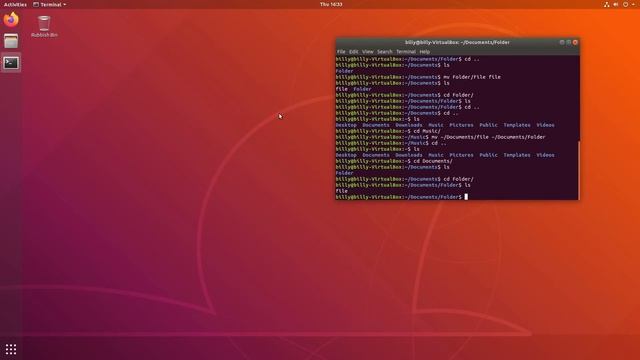Open the network status indicator
The image size is (640, 360).
(607, 4)
